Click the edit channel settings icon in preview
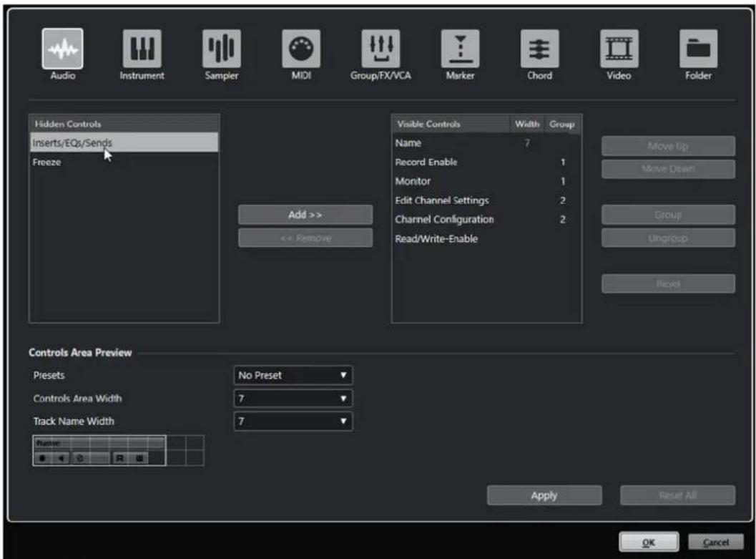Screen dimensions: 756x559 80,458
